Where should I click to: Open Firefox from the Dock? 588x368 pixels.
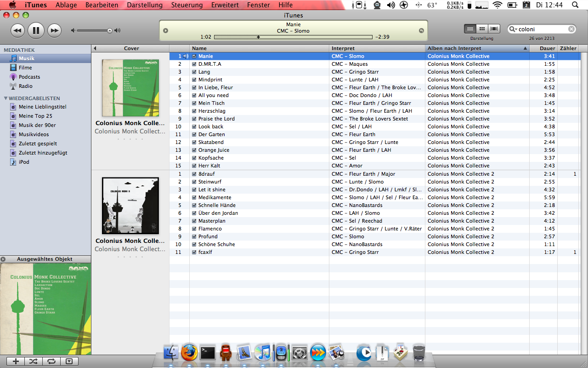click(x=189, y=353)
